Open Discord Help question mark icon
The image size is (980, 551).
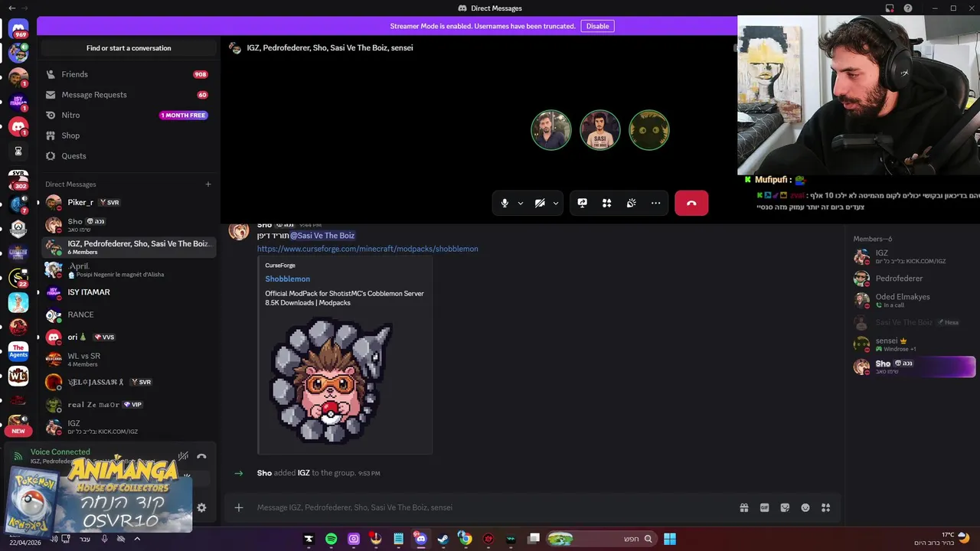tap(908, 8)
